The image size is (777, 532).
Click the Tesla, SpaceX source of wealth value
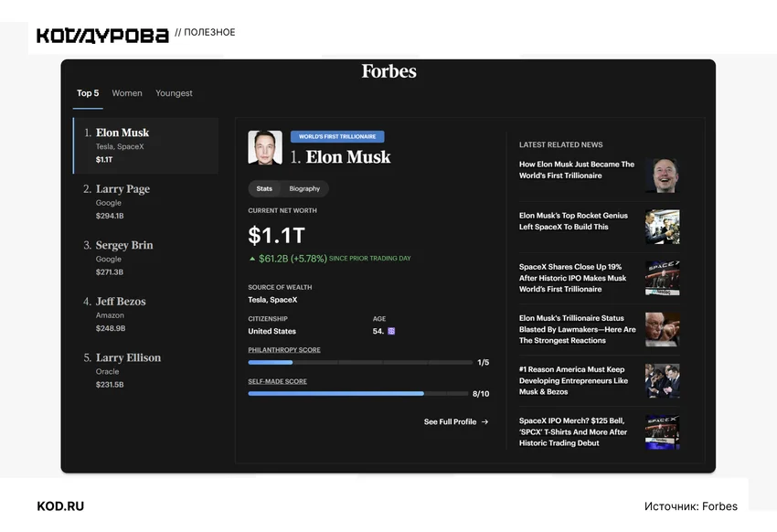(x=272, y=300)
